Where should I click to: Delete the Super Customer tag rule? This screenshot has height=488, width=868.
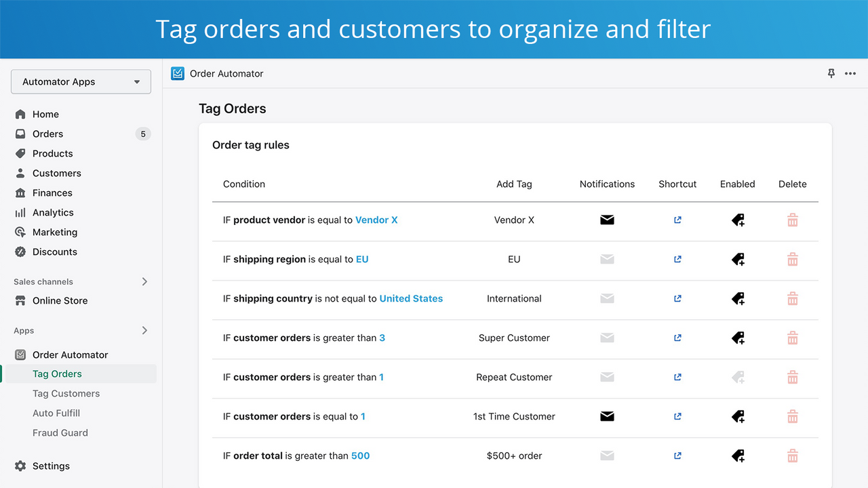tap(792, 338)
